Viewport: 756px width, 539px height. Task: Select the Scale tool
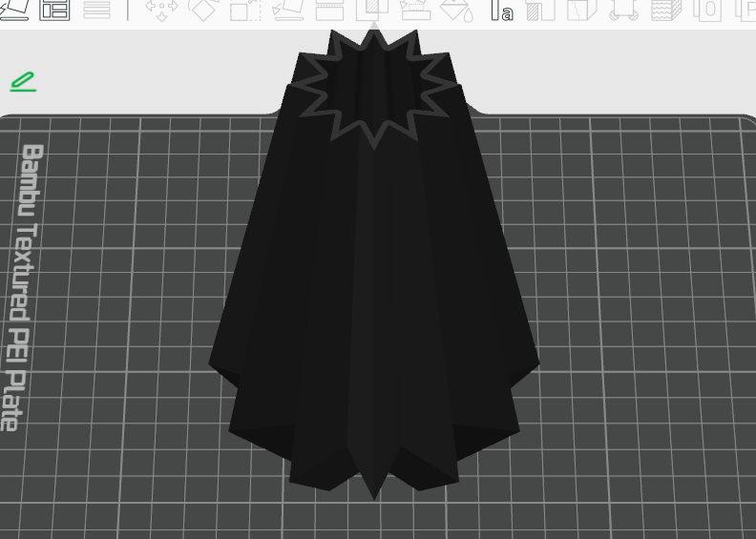[x=245, y=10]
